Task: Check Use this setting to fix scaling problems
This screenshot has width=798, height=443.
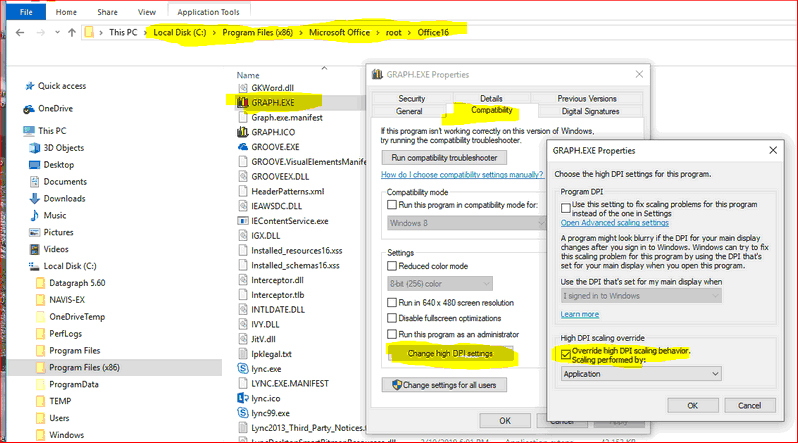Action: pos(565,208)
